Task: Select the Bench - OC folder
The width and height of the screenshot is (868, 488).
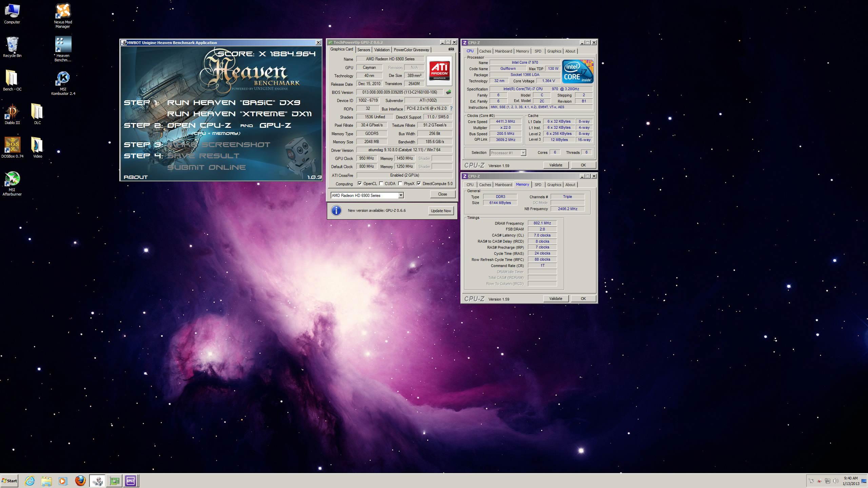Action: click(x=12, y=81)
